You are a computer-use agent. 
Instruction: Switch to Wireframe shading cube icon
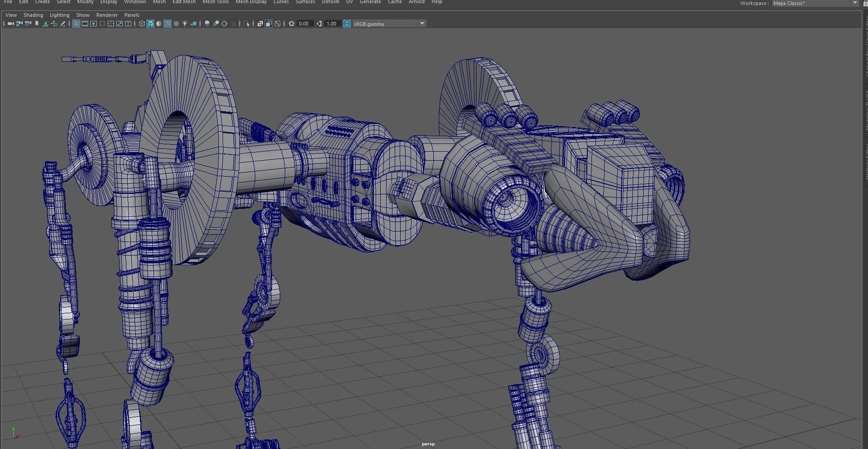click(142, 24)
